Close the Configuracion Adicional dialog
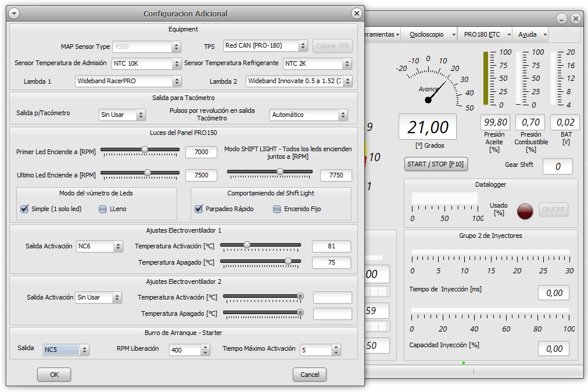 coord(357,13)
